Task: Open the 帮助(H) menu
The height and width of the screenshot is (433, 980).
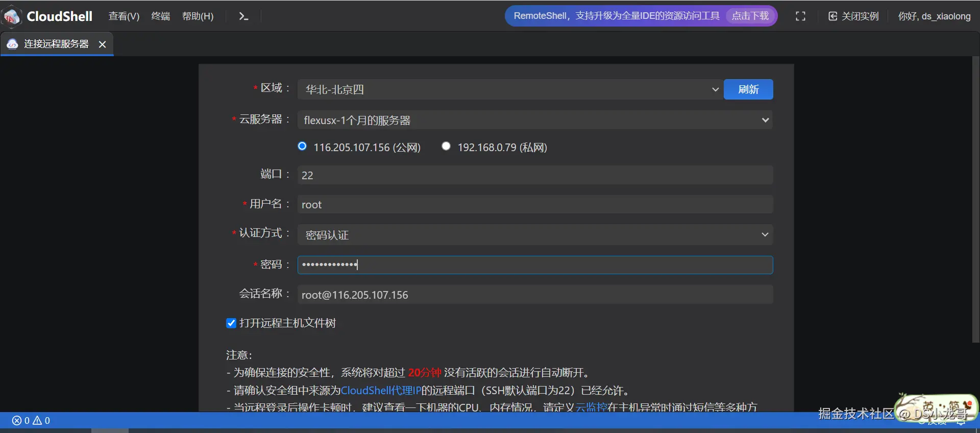Action: click(x=198, y=16)
